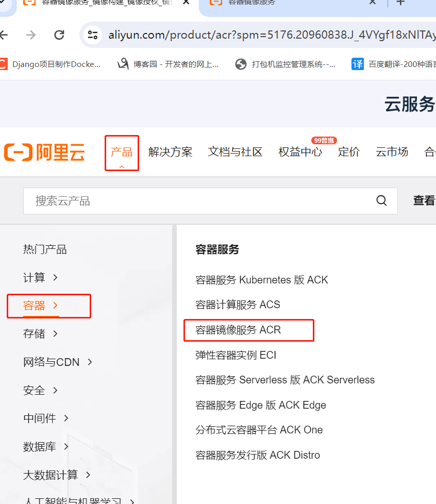The height and width of the screenshot is (504, 436).
Task: Open the 文档与社区 navigation menu
Action: click(x=235, y=152)
